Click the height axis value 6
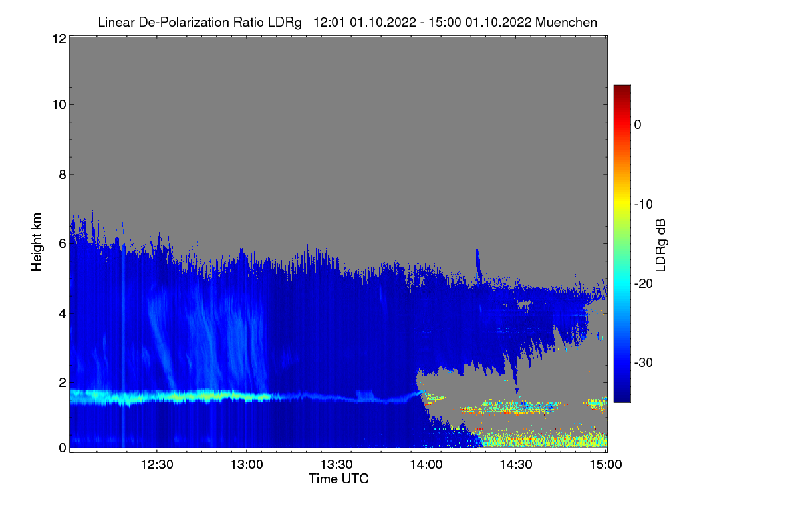Screen dimensions: 798x532 pyautogui.click(x=61, y=243)
